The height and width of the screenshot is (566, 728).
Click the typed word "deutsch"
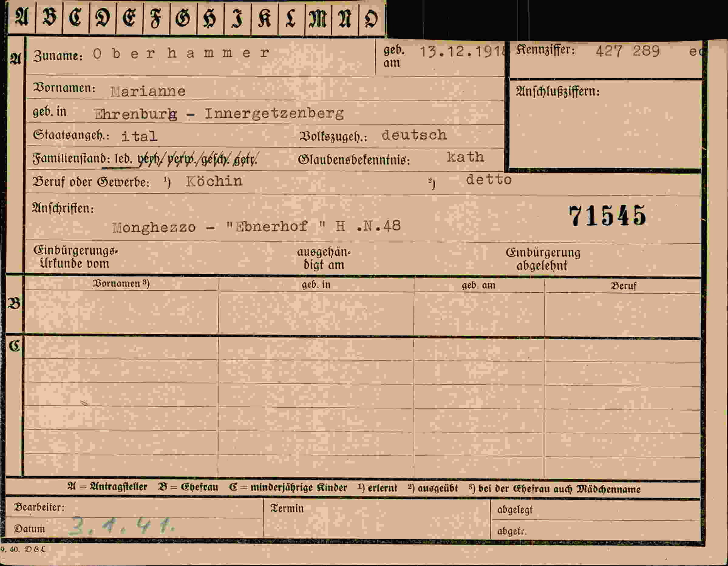[x=414, y=135]
